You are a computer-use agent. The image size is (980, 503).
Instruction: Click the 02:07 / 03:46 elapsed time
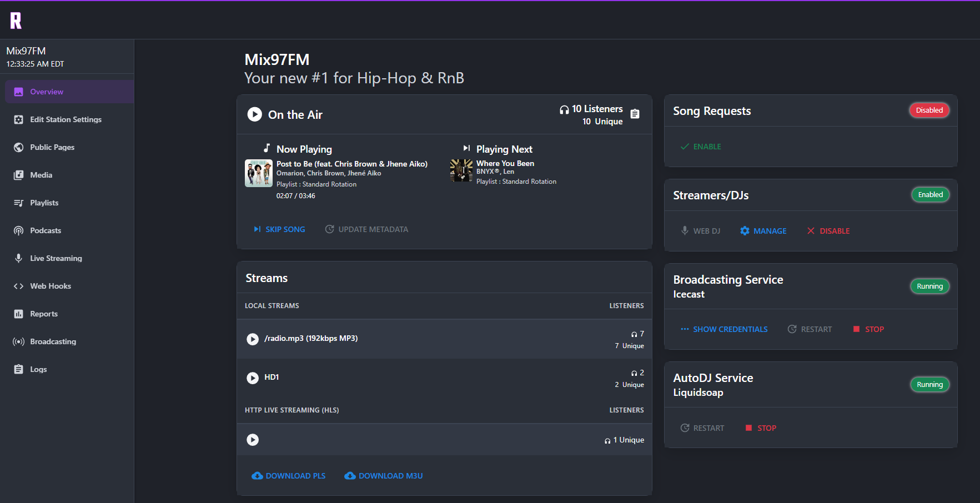296,196
